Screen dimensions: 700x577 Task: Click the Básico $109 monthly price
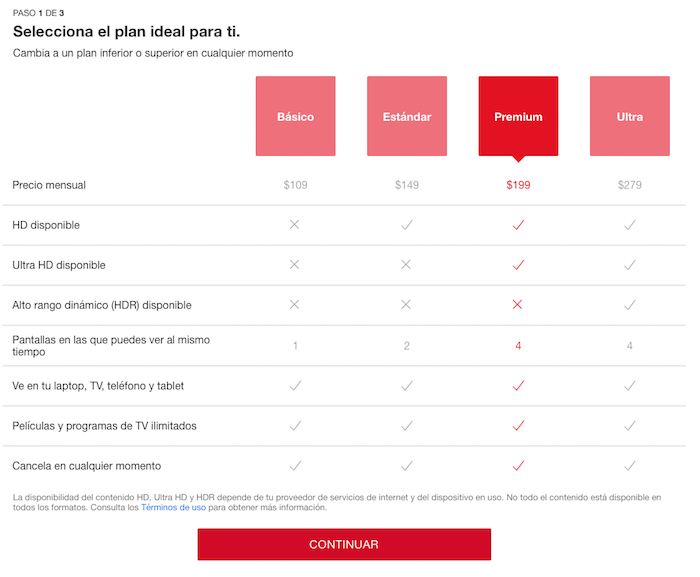pyautogui.click(x=295, y=185)
